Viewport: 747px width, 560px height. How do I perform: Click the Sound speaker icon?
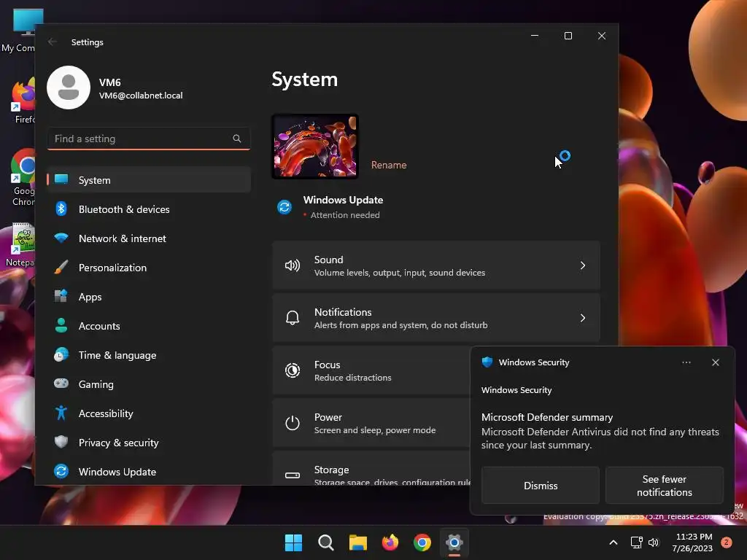coord(292,265)
